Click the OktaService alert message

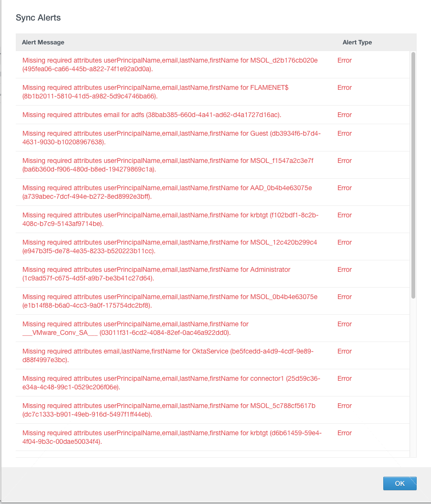[168, 355]
